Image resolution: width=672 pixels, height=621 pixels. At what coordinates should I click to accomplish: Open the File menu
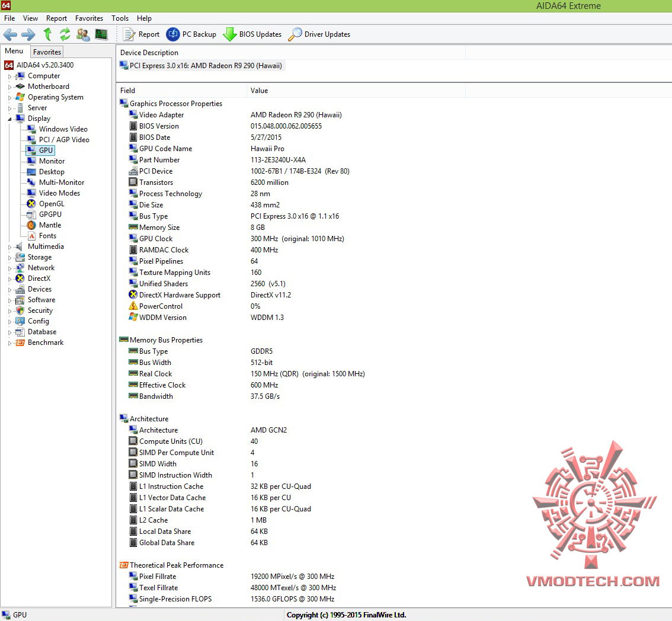(9, 18)
